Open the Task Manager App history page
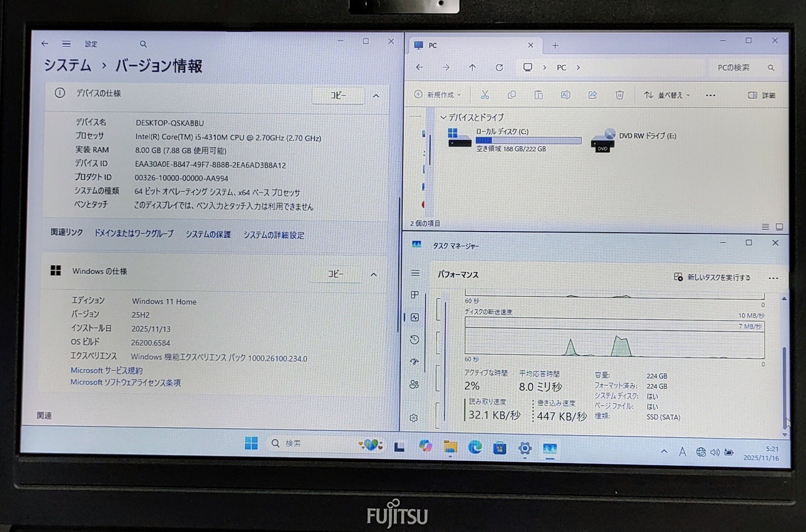This screenshot has height=532, width=806. pos(414,340)
